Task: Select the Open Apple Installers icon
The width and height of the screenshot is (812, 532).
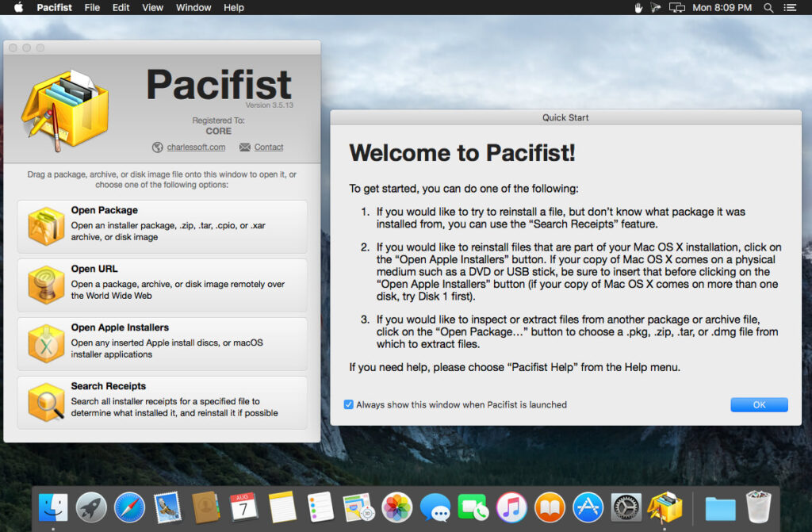Action: (46, 342)
